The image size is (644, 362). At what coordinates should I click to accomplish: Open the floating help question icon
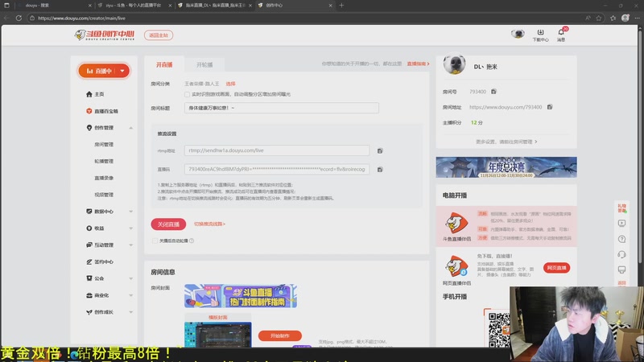(621, 239)
